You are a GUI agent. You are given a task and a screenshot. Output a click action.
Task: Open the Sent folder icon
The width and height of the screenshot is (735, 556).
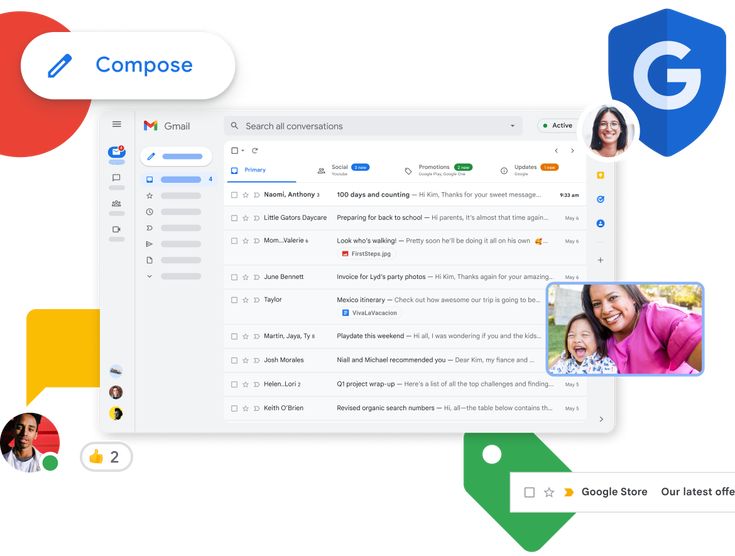coord(150,244)
